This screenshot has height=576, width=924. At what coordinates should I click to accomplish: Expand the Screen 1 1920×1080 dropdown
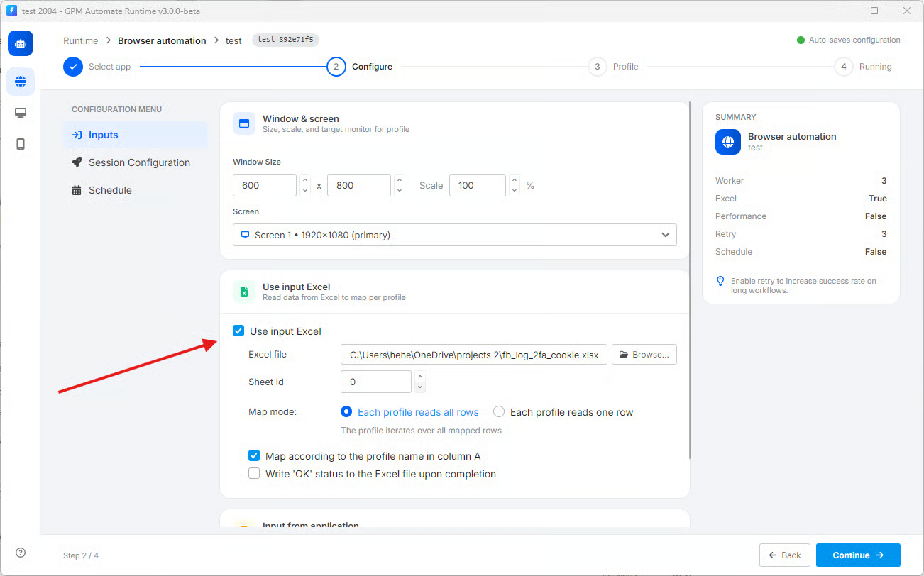[455, 235]
